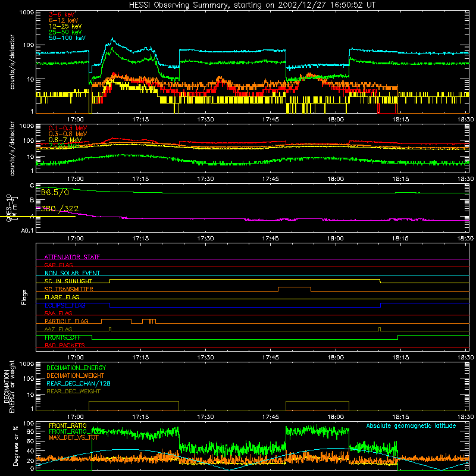
Task: Select the PARTICLE_FLAG label
Action: click(x=67, y=321)
